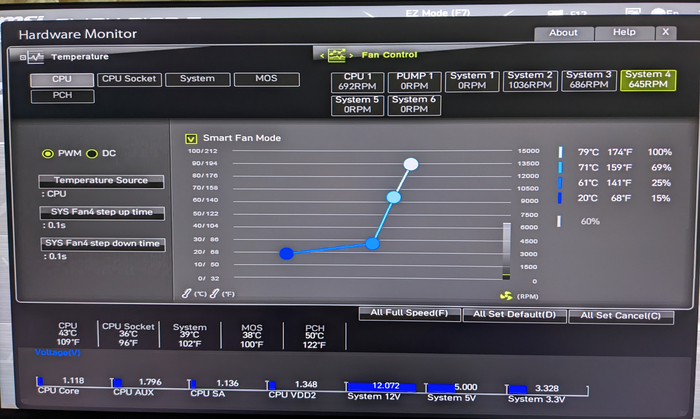Close Hardware Monitor with X
The width and height of the screenshot is (700, 419).
click(666, 33)
